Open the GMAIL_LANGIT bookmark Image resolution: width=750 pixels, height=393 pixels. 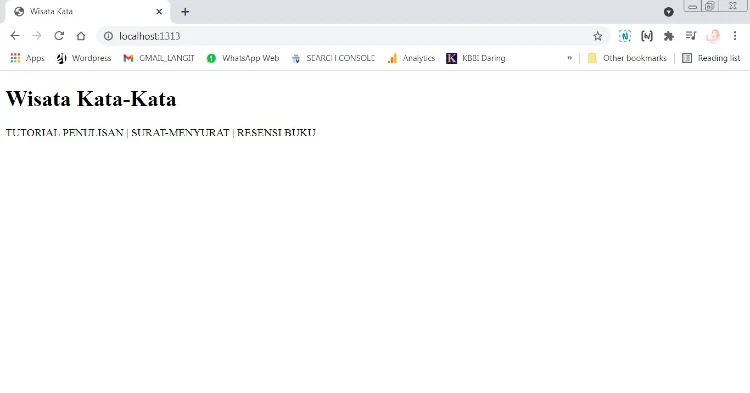click(159, 58)
